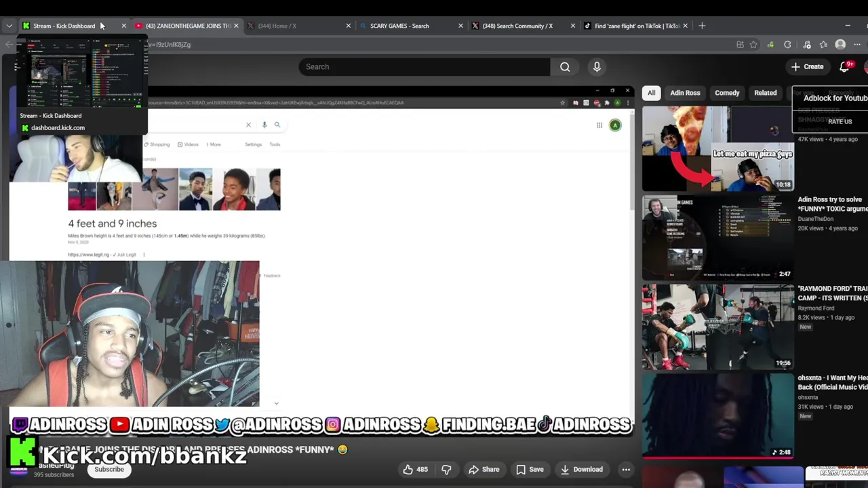Switch to the TikTok 'zane flight' tab
868x488 pixels.
coord(636,26)
